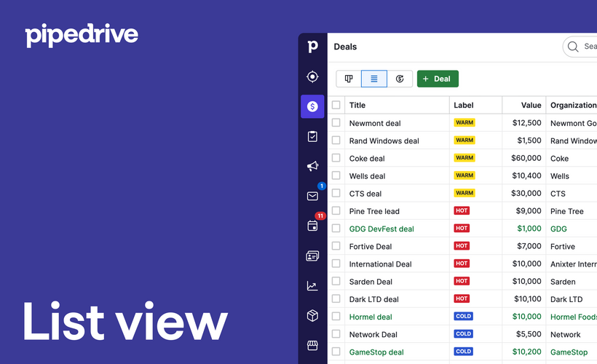Viewport: 597px width, 364px height.
Task: Open Activities calendar icon with 11 badge
Action: (x=312, y=226)
